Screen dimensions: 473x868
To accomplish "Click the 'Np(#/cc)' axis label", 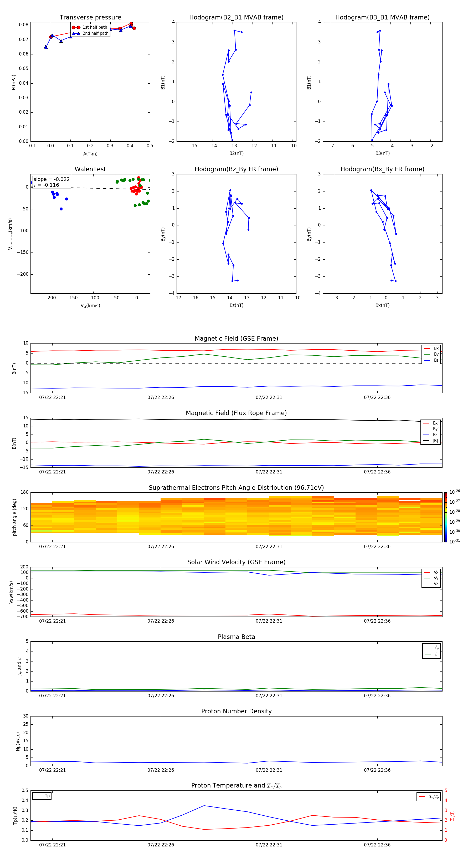I will 18,741.
